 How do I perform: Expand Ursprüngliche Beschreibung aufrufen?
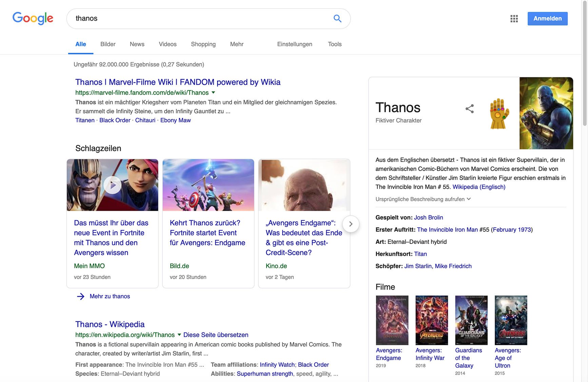pos(423,199)
